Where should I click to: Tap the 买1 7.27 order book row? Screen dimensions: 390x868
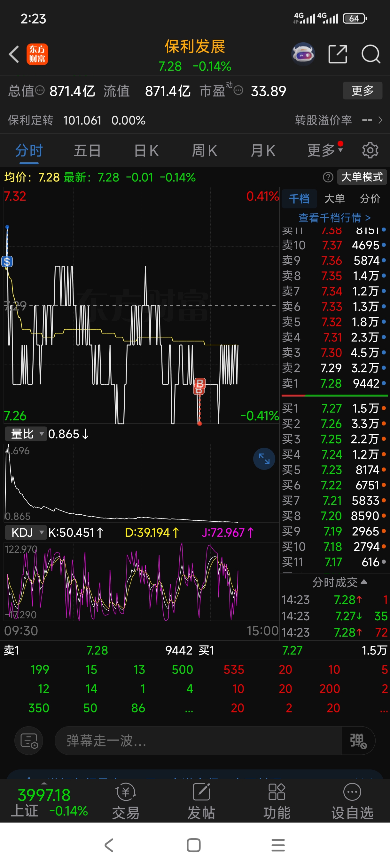pos(334,408)
